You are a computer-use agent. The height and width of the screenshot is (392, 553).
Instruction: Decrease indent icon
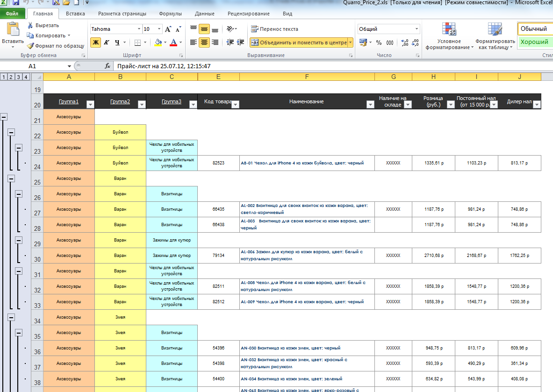(x=230, y=43)
